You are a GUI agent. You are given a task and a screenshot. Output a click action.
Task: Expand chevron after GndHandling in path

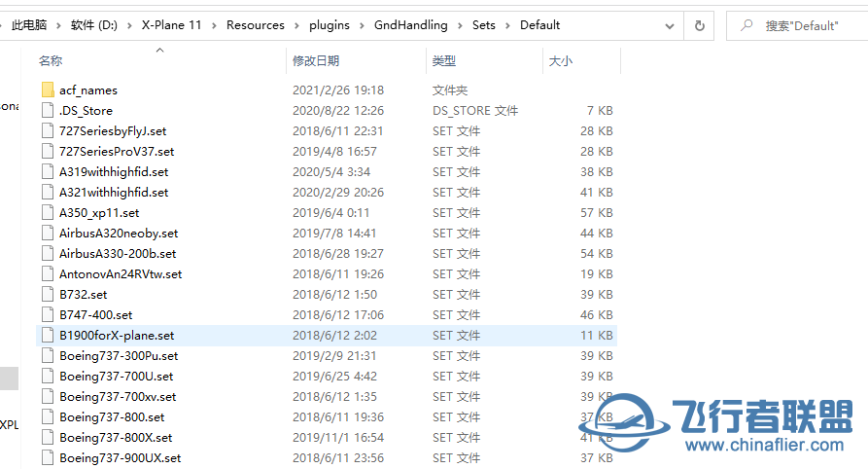(460, 25)
